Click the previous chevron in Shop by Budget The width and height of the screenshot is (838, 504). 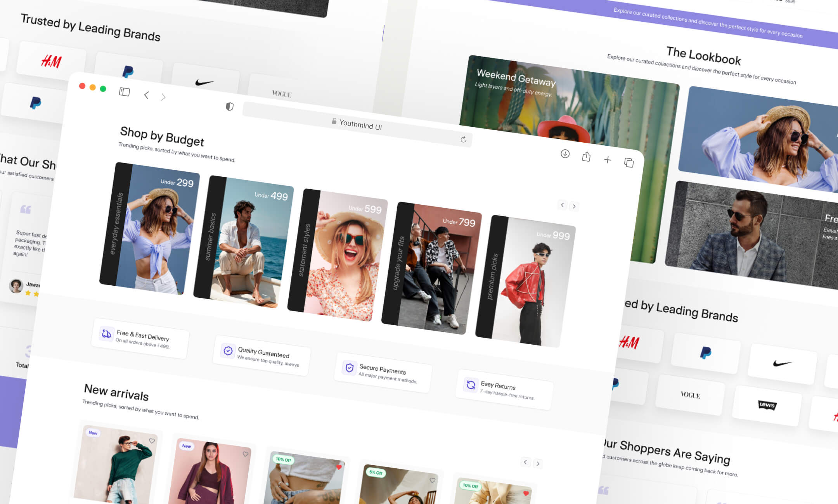click(x=562, y=205)
